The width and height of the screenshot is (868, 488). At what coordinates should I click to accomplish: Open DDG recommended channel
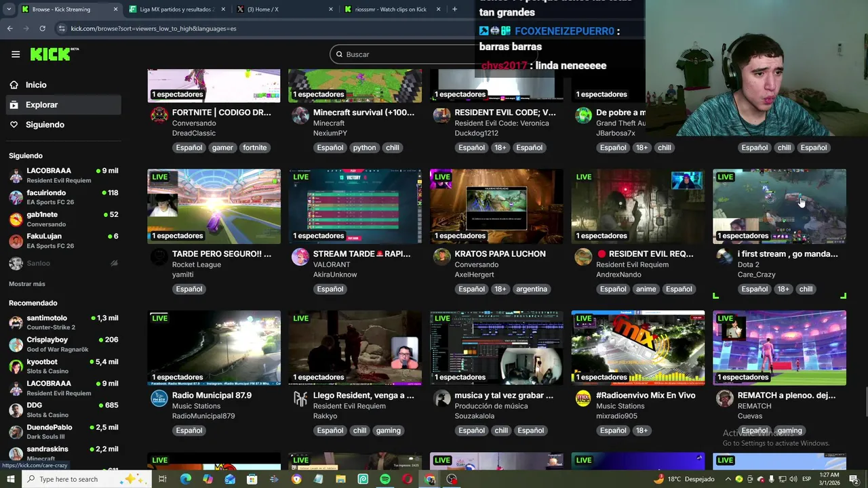[x=63, y=409]
